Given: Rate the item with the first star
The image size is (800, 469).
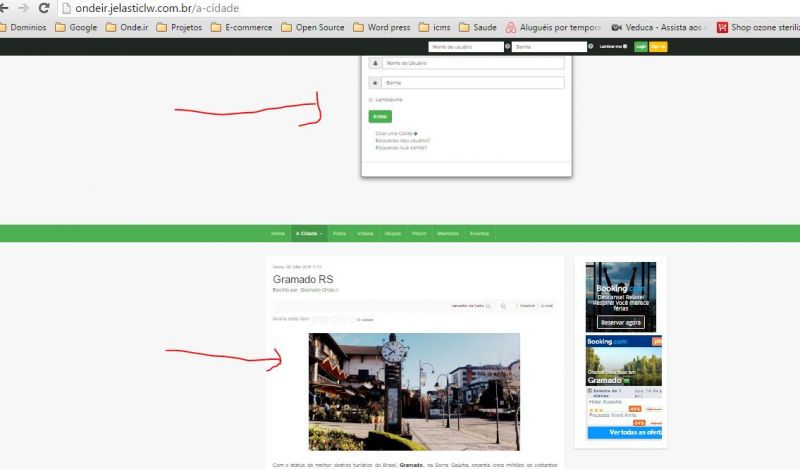Looking at the screenshot, I should tap(315, 319).
